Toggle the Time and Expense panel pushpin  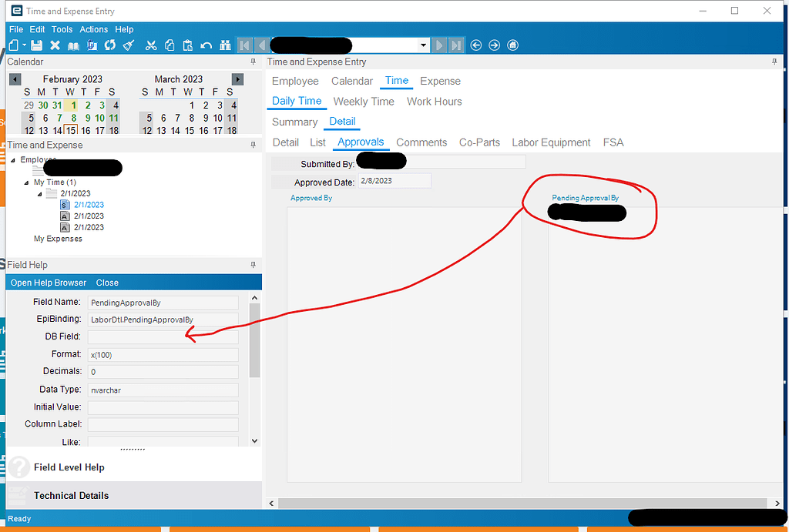click(253, 145)
